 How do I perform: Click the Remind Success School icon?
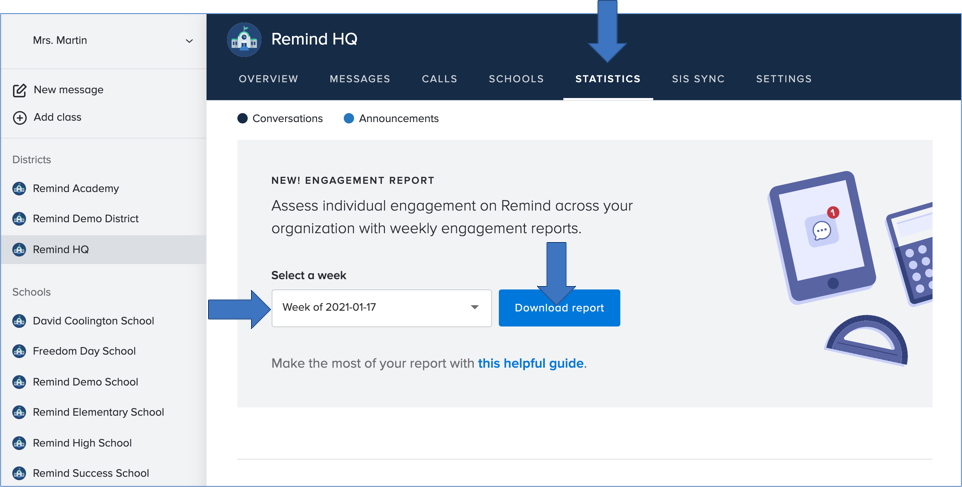(x=19, y=473)
